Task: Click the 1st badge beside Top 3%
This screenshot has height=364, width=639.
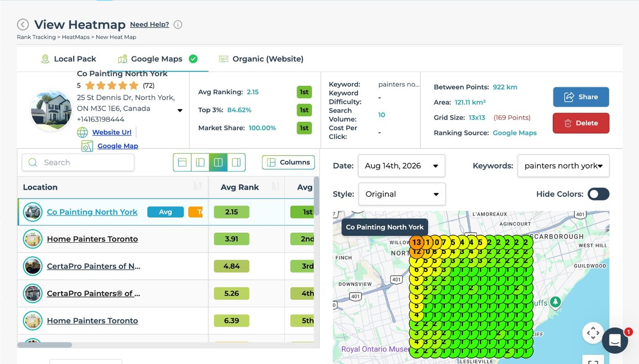Action: coord(304,110)
